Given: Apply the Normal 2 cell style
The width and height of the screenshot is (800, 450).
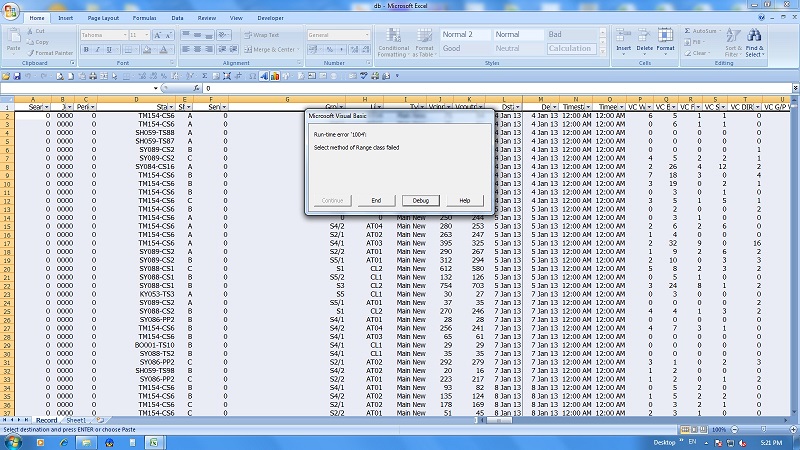Looking at the screenshot, I should click(465, 34).
